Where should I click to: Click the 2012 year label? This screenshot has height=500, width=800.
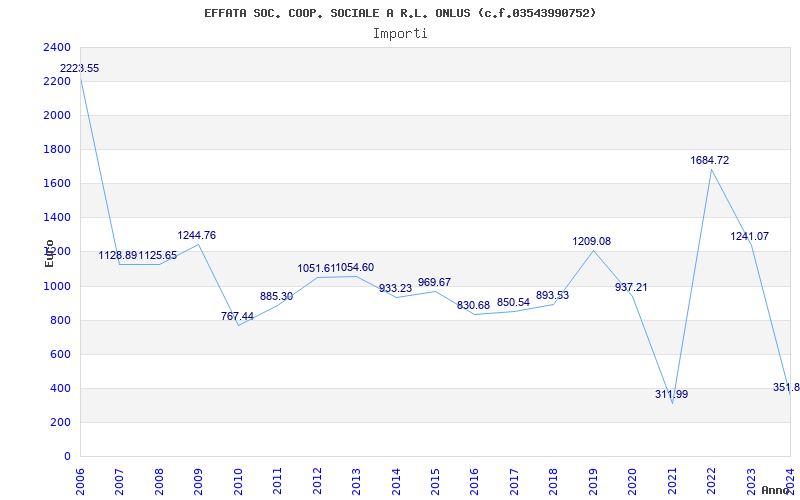[x=317, y=482]
